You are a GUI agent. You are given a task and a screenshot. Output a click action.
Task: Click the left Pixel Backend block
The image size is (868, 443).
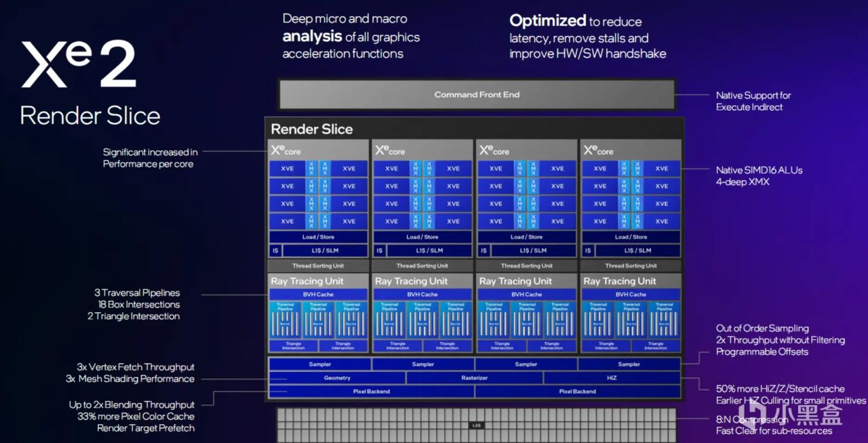point(372,392)
